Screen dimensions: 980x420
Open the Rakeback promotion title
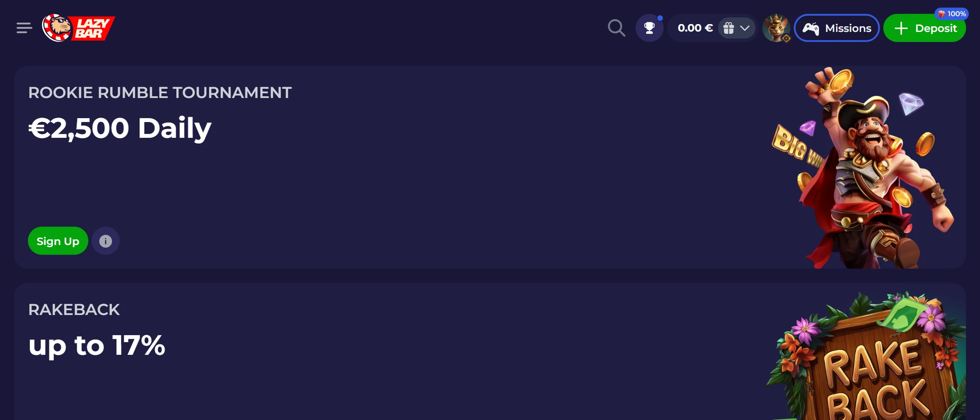(x=74, y=310)
